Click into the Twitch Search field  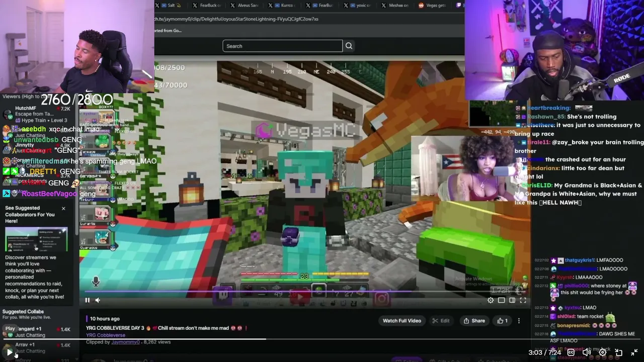click(282, 46)
